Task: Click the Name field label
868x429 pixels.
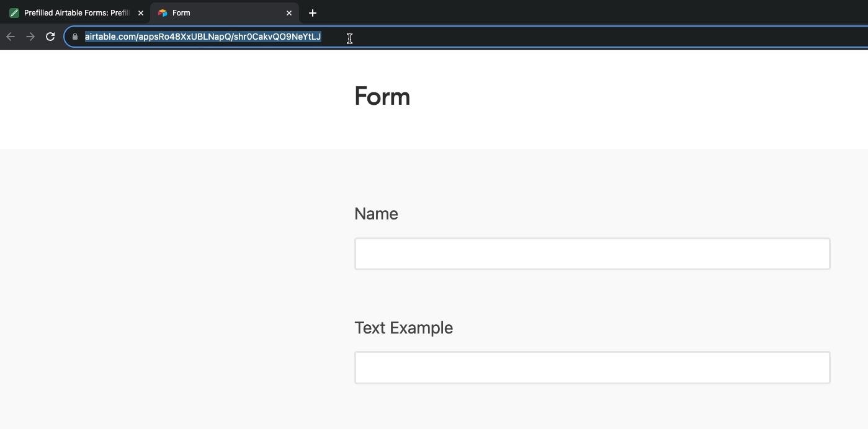Action: (x=376, y=214)
